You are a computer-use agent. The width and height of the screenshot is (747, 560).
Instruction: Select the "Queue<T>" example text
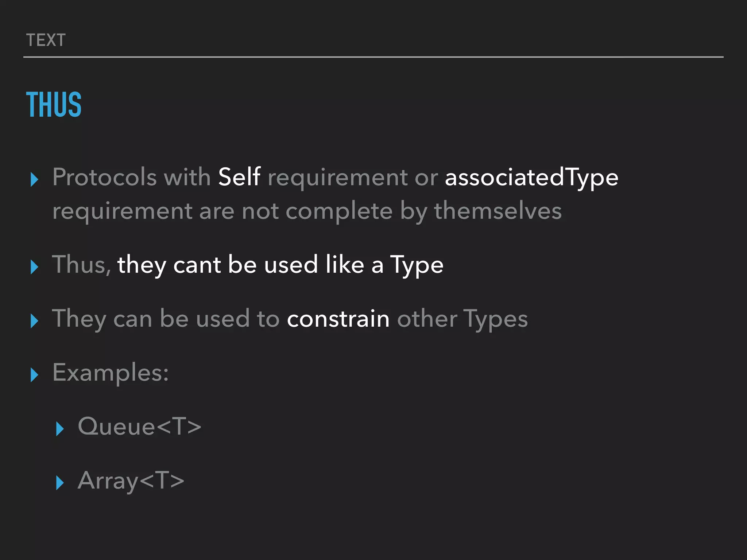tap(139, 426)
